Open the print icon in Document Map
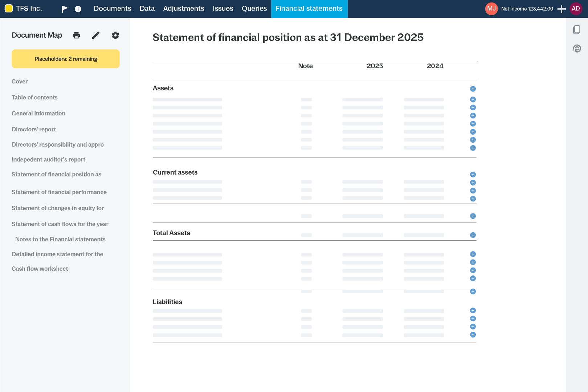Viewport: 588px width, 392px height. [x=76, y=35]
